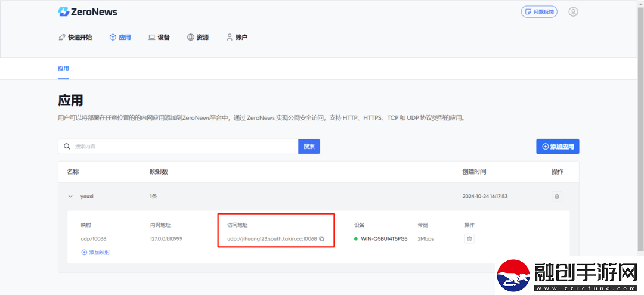Screen dimensions: 644x295
Task: Open the 账户 menu
Action: pyautogui.click(x=237, y=38)
